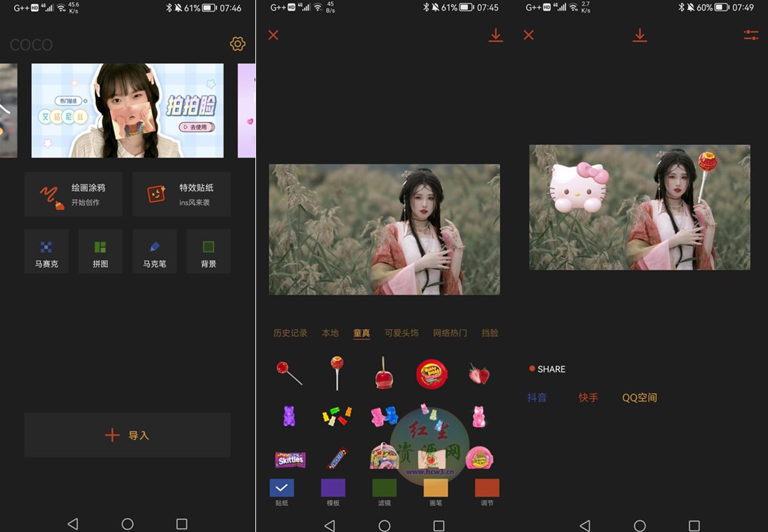Switch to the 历史记录 tab
Viewport: 768px width, 532px height.
[290, 333]
